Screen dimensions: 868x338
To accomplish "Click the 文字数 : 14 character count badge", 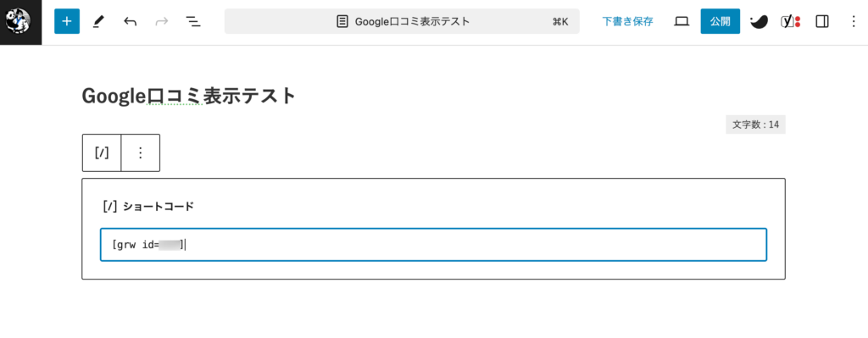I will coord(755,125).
